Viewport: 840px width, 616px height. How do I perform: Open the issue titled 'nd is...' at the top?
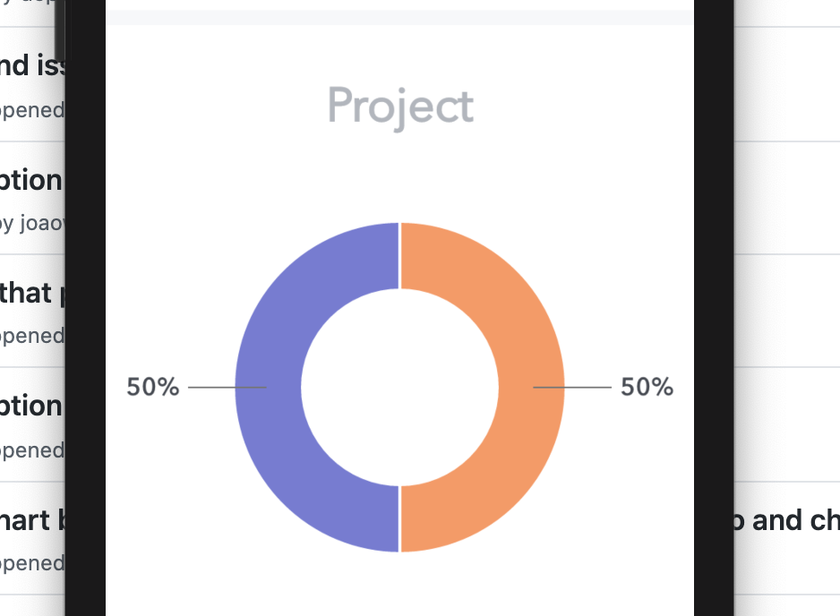[30, 66]
